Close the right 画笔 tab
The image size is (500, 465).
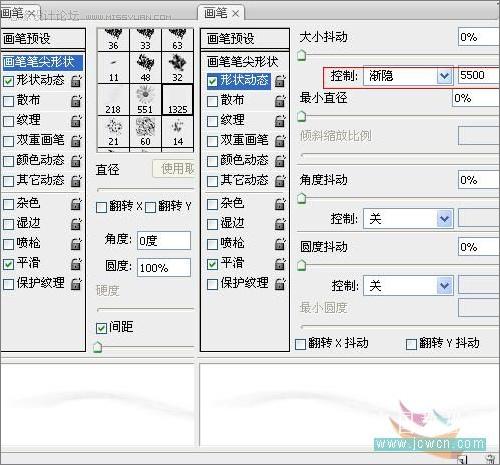coord(235,14)
